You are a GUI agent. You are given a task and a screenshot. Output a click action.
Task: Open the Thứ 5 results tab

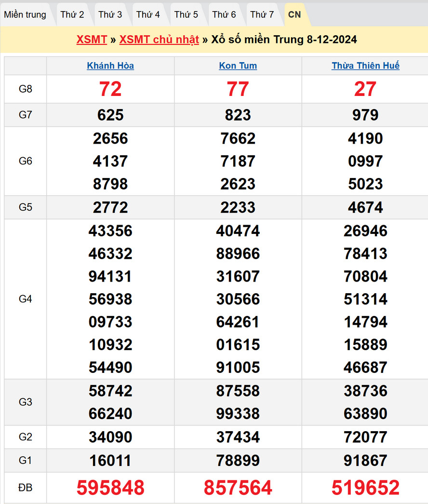pyautogui.click(x=186, y=14)
